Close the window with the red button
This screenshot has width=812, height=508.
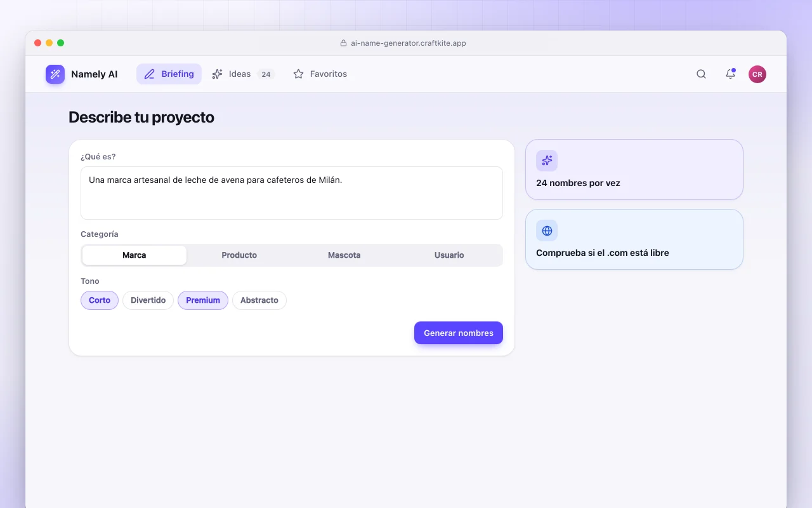(38, 43)
